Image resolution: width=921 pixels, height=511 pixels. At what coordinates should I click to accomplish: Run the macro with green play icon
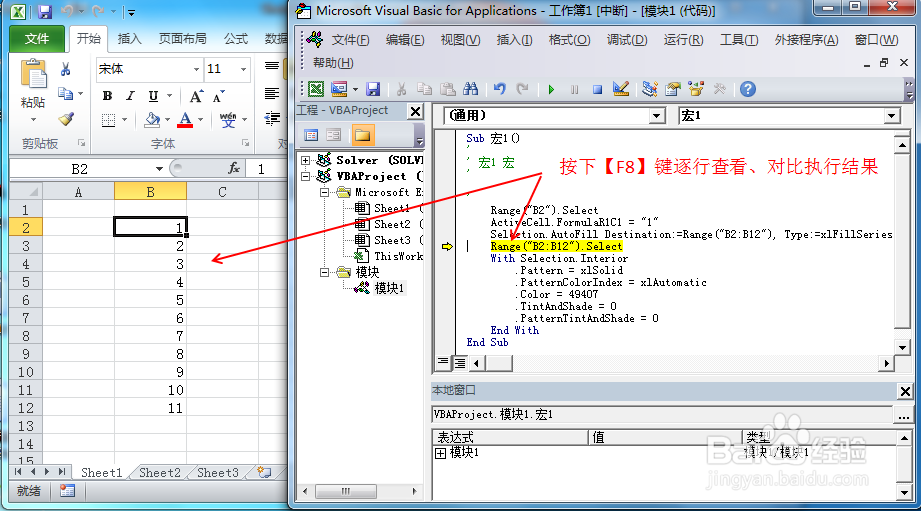[x=551, y=89]
